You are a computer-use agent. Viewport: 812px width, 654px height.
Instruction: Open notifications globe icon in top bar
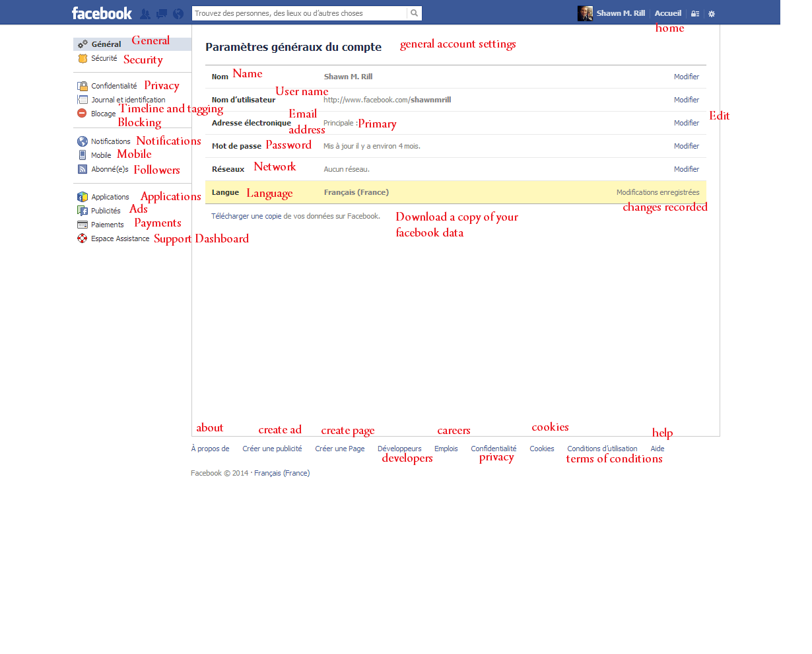(x=178, y=13)
